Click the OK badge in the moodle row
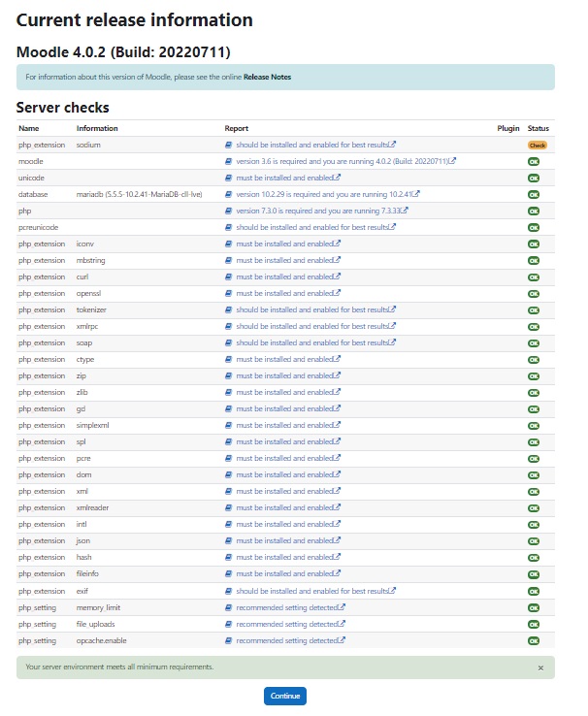Viewport: 588px width, 716px height. point(534,162)
